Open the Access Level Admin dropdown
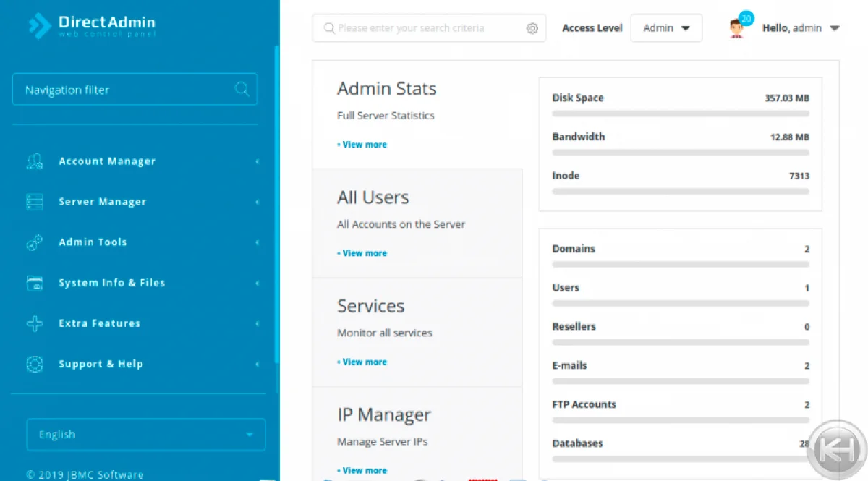This screenshot has height=481, width=868. coord(666,28)
